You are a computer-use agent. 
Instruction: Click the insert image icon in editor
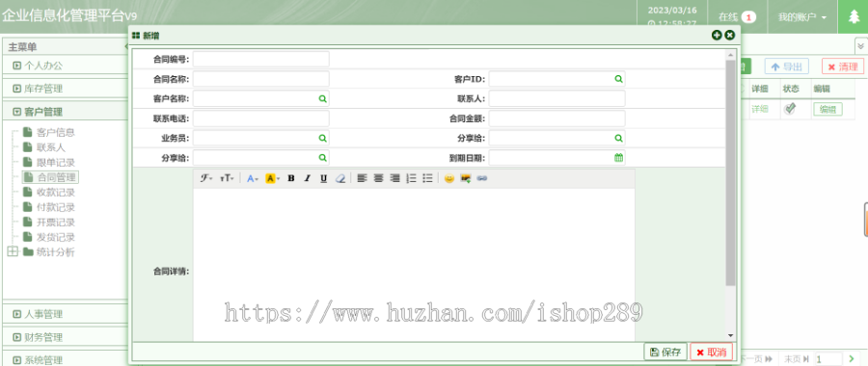coord(466,178)
